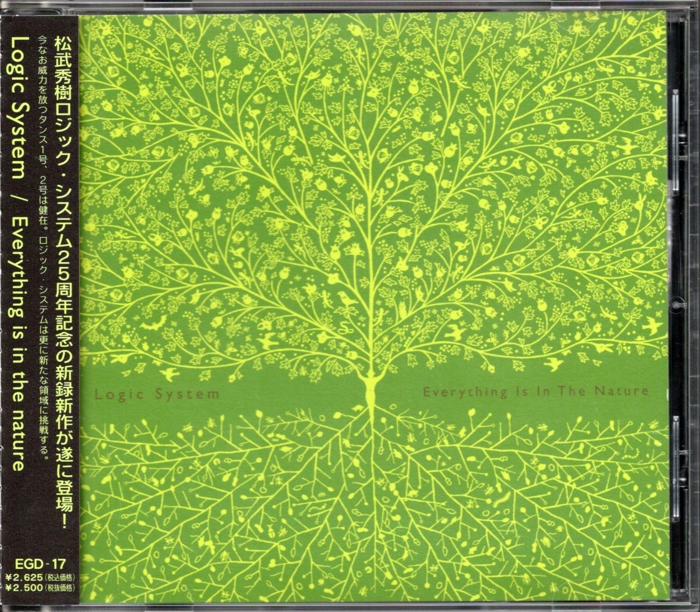
Task: Click the "Everything Is In The Nature" cover title
Action: pyautogui.click(x=536, y=392)
